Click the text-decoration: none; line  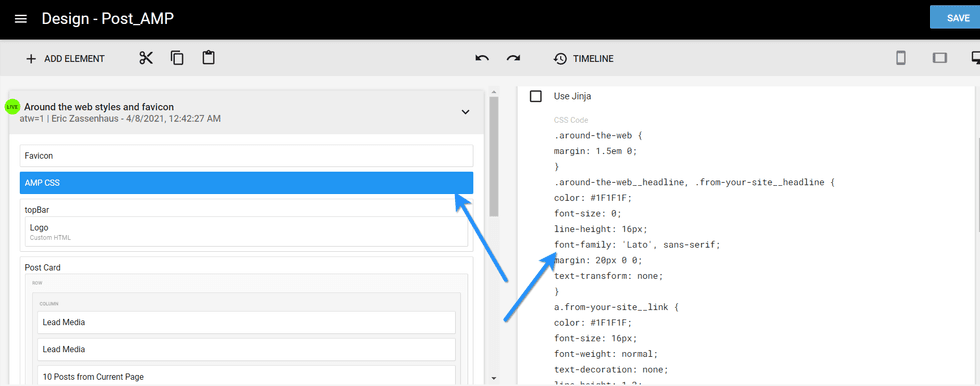click(x=611, y=370)
